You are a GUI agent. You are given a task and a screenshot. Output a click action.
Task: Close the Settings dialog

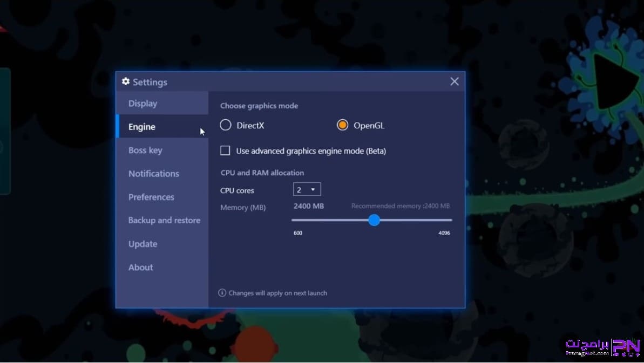click(454, 81)
